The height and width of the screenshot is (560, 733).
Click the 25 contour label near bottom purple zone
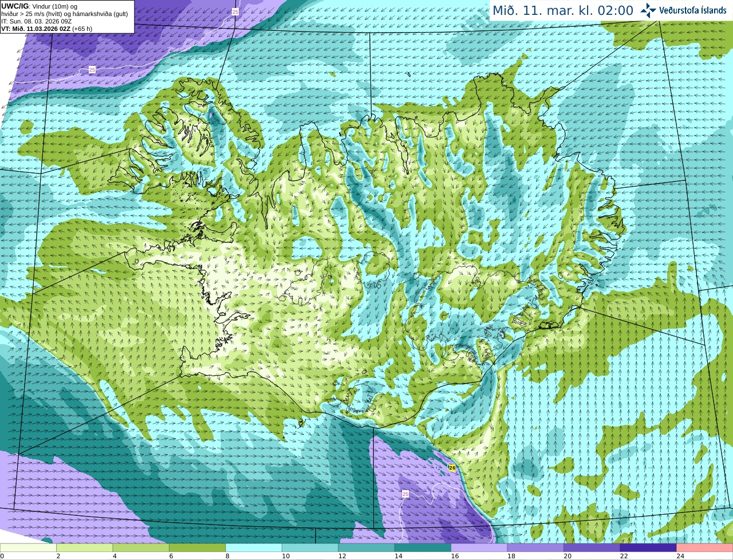405,494
